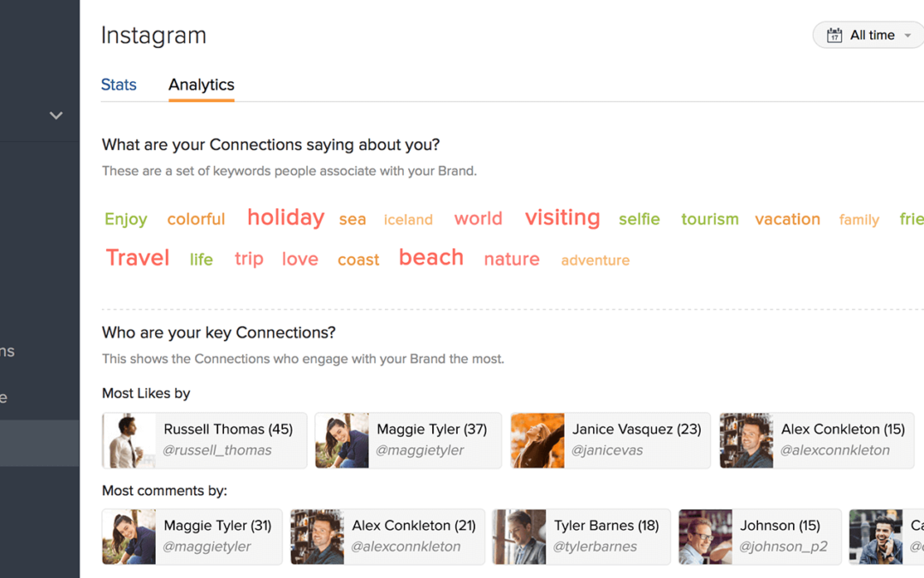Click the calendar icon in date filter
The height and width of the screenshot is (578, 924).
[834, 35]
